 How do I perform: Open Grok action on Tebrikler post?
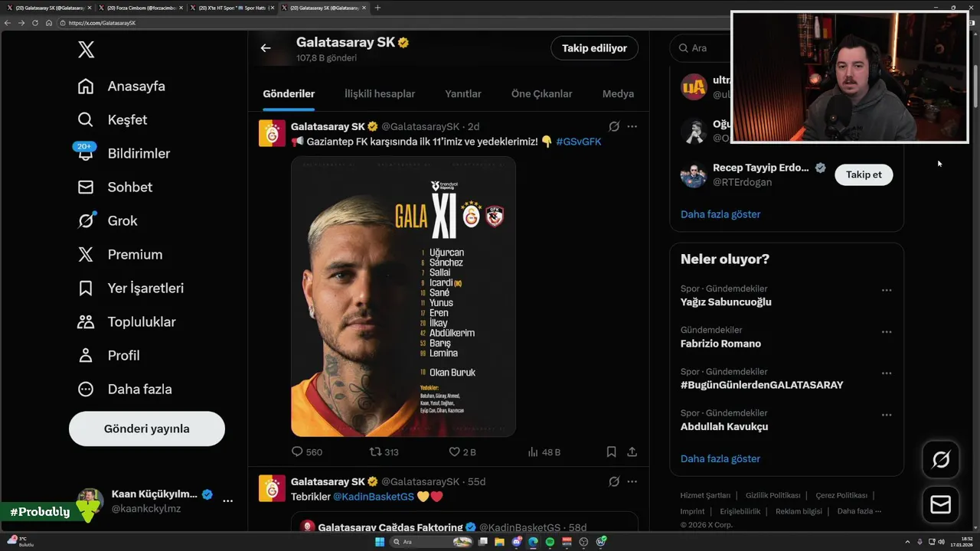(614, 481)
